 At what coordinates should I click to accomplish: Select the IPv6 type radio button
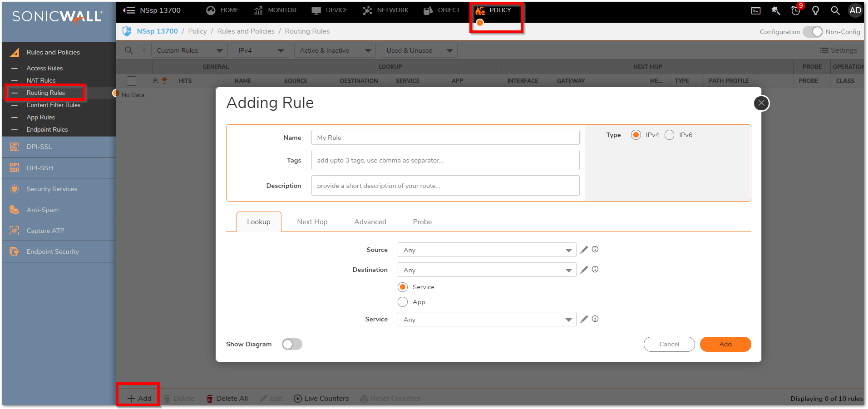669,135
